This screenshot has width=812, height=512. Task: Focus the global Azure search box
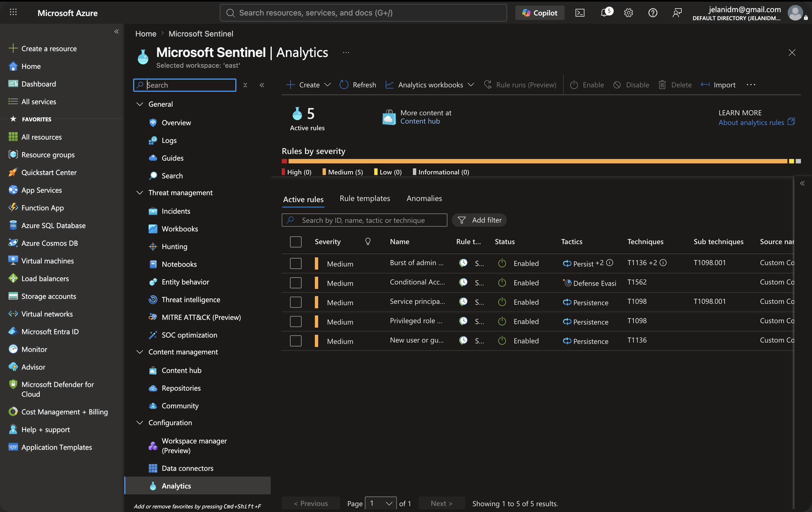(363, 13)
